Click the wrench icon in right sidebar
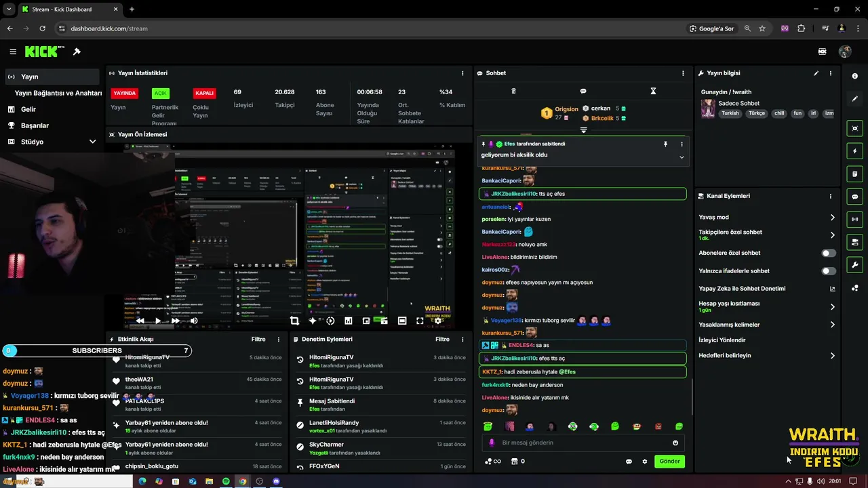This screenshot has width=868, height=488. (855, 265)
